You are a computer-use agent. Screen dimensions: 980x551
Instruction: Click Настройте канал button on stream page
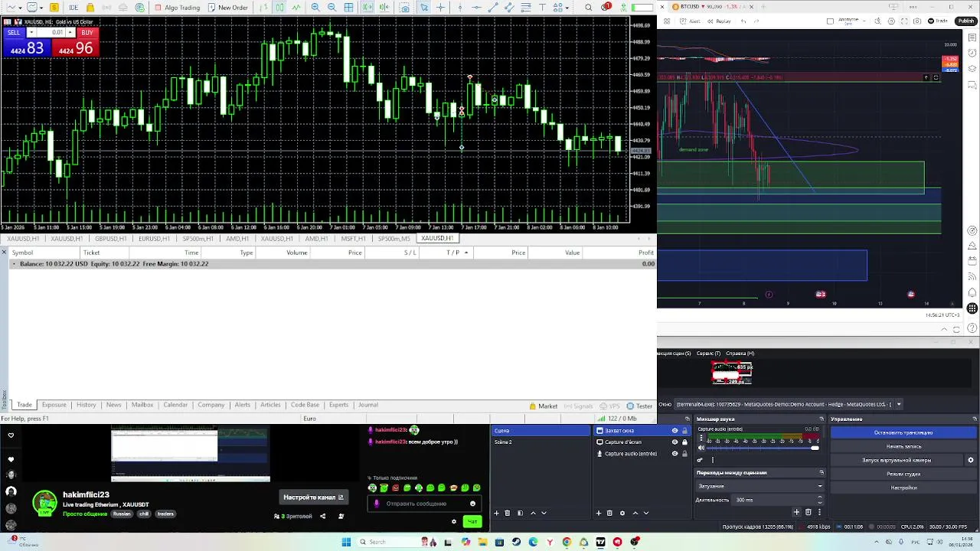[314, 497]
